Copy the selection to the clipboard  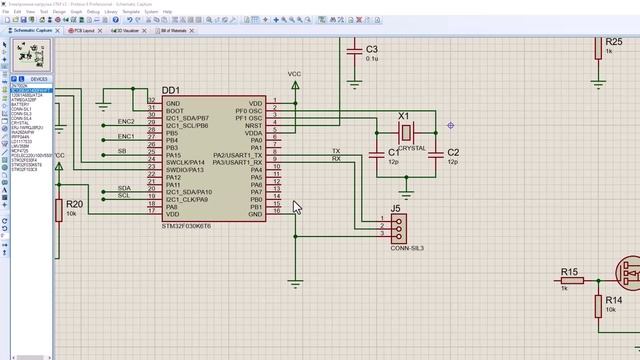156,20
